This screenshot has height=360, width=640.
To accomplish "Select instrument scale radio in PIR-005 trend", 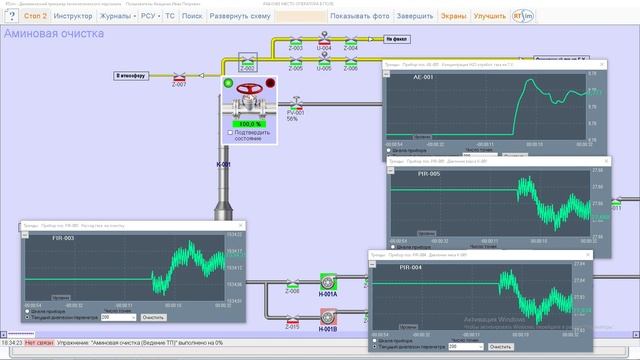I will (393, 247).
